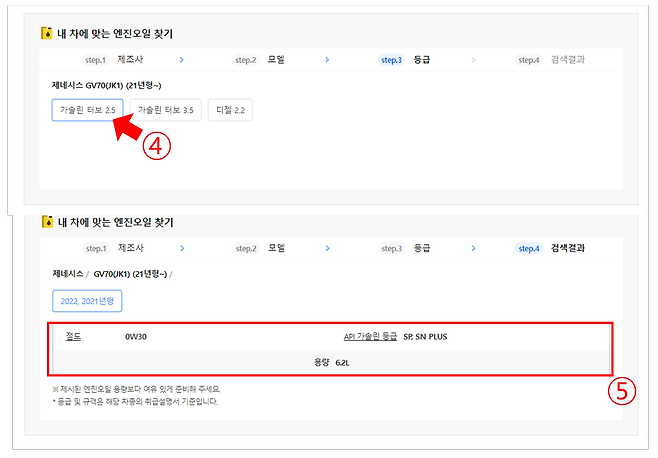Select the 가솔린 터보 2.5 engine option
This screenshot has width=658, height=458.
coord(87,110)
